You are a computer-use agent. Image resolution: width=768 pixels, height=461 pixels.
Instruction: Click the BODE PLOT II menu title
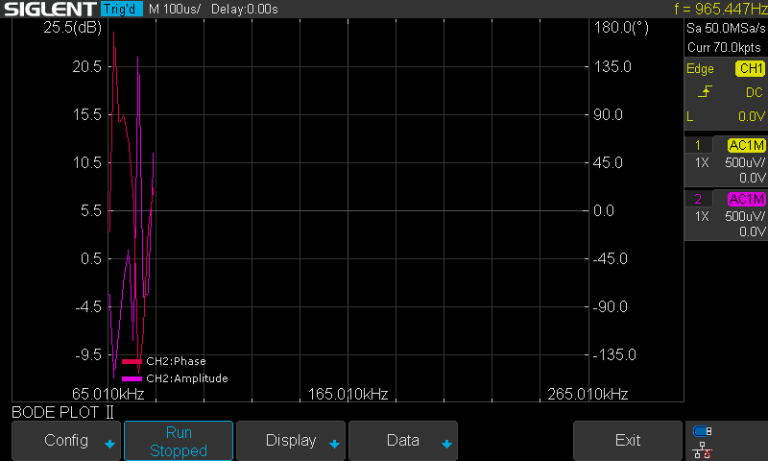click(x=63, y=411)
